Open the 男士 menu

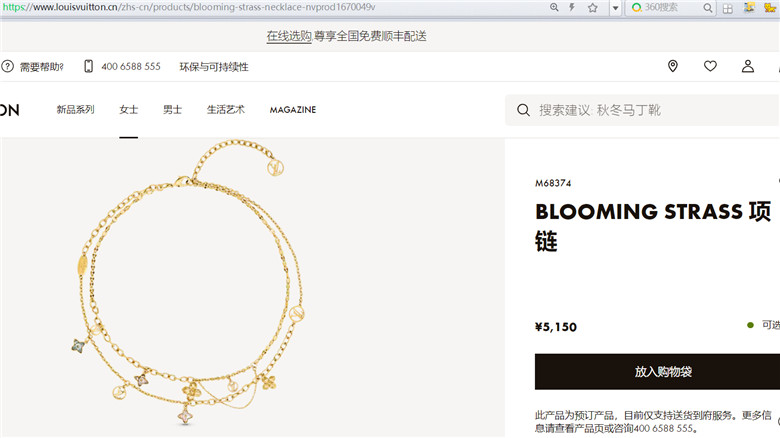(172, 110)
